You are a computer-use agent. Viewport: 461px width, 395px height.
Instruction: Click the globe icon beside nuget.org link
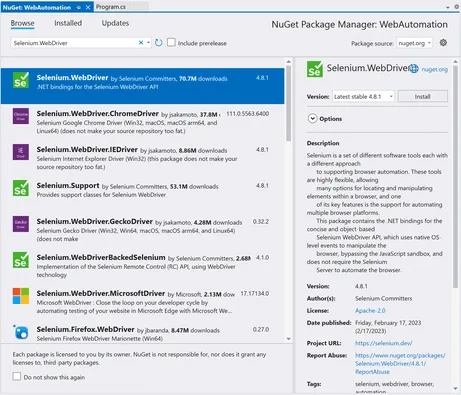tap(414, 69)
